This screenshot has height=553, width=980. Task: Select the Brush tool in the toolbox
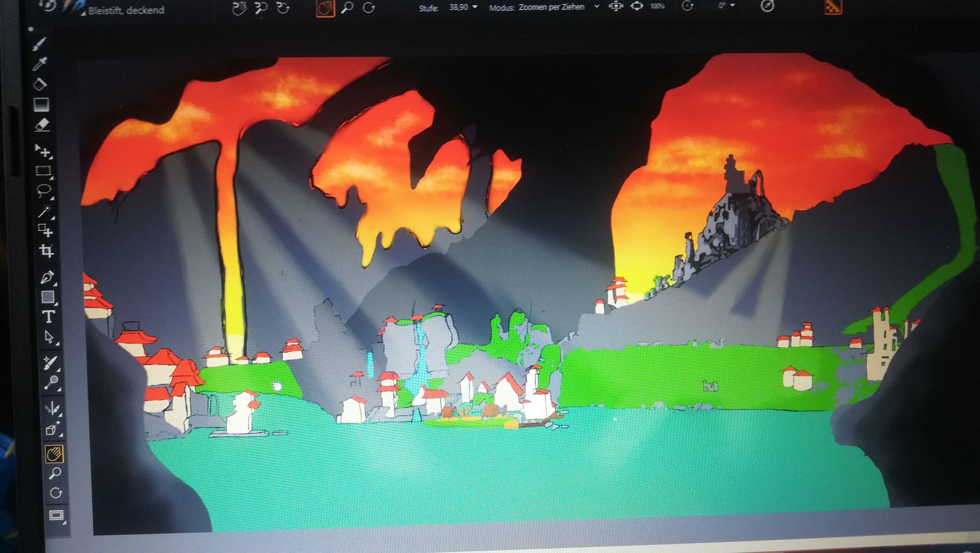[39, 44]
